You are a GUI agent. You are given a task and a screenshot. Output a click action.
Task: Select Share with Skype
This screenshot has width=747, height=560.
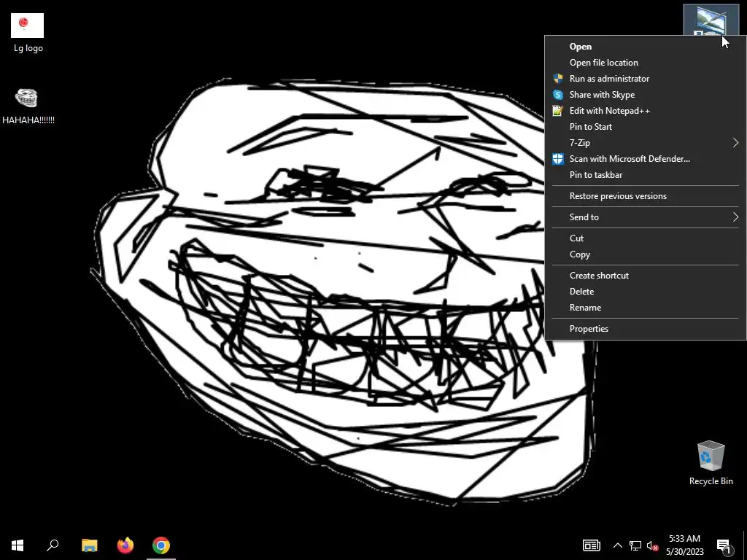coord(645,95)
